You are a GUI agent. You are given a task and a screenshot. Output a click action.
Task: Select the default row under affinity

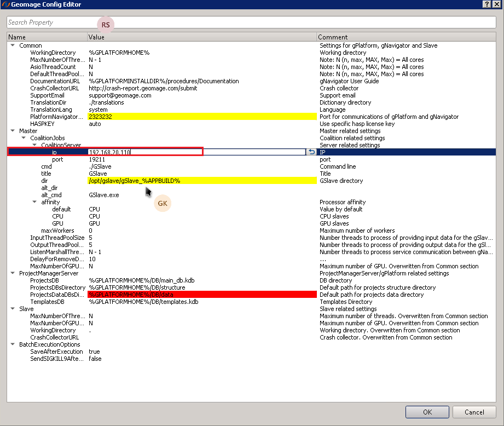pos(251,209)
